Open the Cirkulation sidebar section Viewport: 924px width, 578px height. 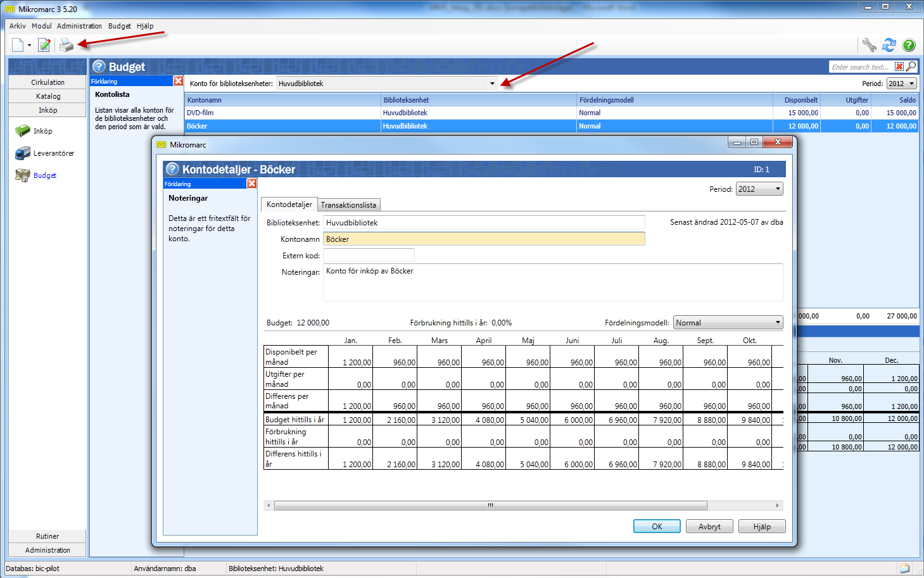click(x=47, y=82)
